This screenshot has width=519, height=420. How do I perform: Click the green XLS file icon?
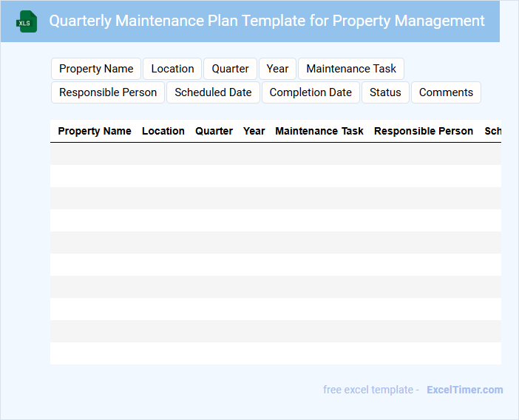pyautogui.click(x=27, y=21)
